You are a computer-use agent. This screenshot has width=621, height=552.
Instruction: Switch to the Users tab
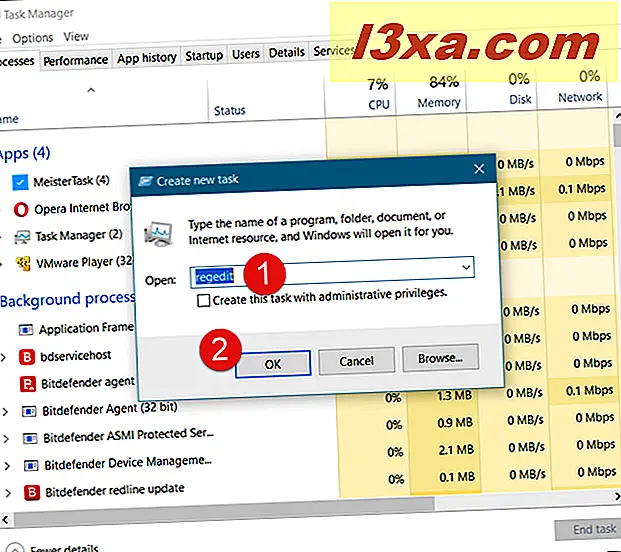point(246,54)
